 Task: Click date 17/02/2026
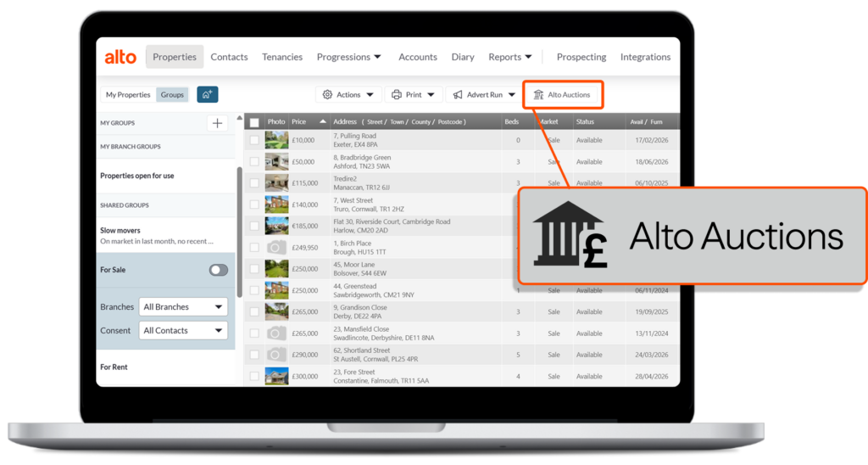[652, 140]
